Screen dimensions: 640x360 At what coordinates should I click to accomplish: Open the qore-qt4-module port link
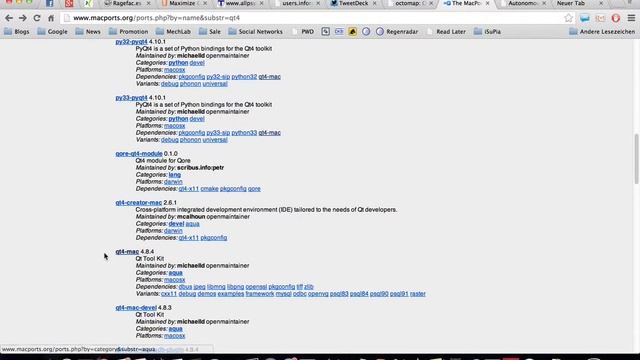click(x=139, y=153)
